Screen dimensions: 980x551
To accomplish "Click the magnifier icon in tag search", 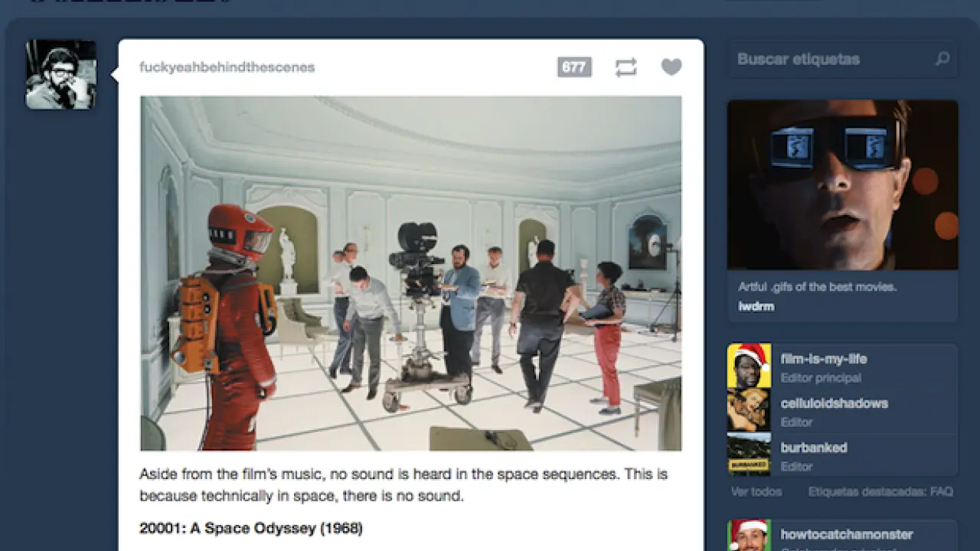I will (942, 59).
